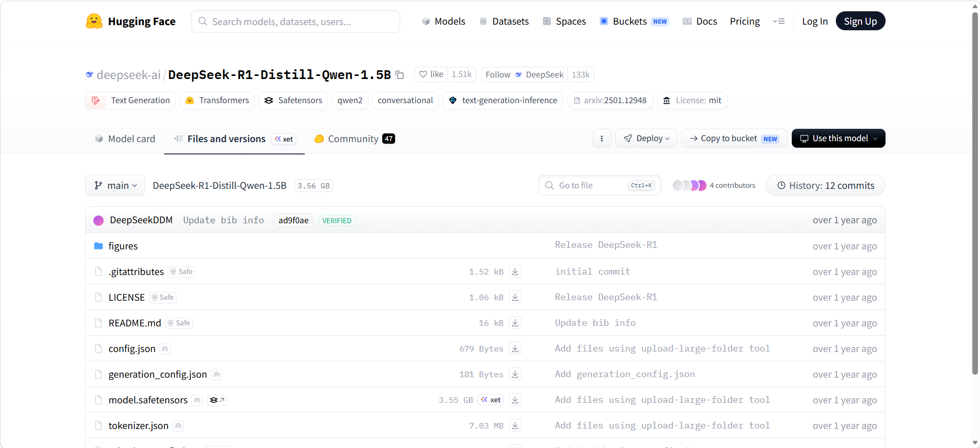
Task: Download the README.md file
Action: point(515,323)
